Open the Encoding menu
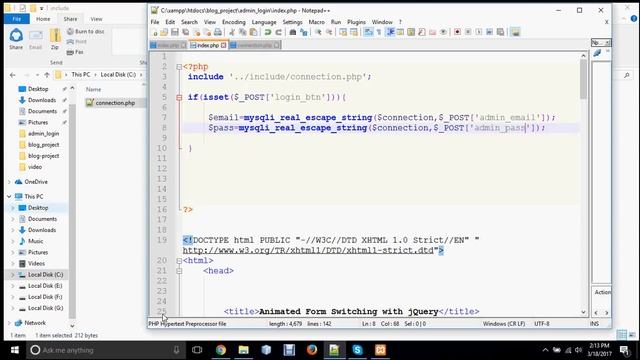The image size is (640, 360). pos(233,22)
